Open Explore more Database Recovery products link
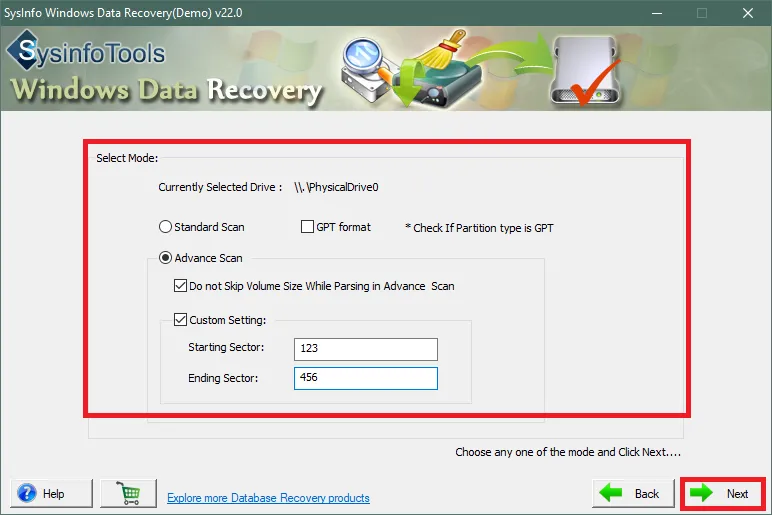Viewport: 772px width, 515px height. pyautogui.click(x=268, y=498)
